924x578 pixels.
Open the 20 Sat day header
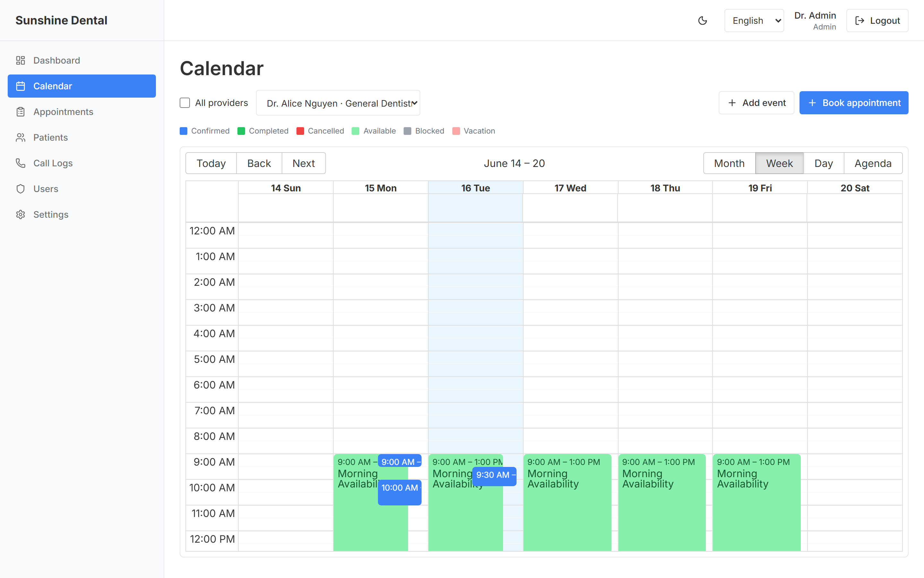click(x=855, y=188)
